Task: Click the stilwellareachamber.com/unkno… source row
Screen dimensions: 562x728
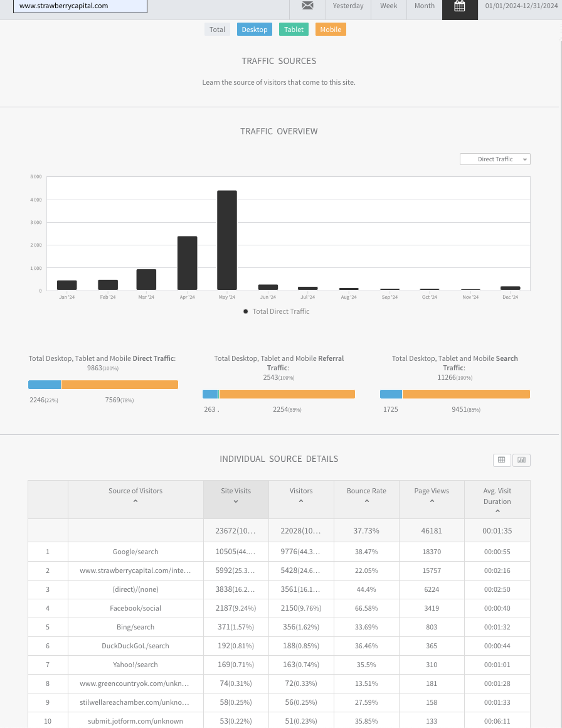Action: pyautogui.click(x=279, y=702)
